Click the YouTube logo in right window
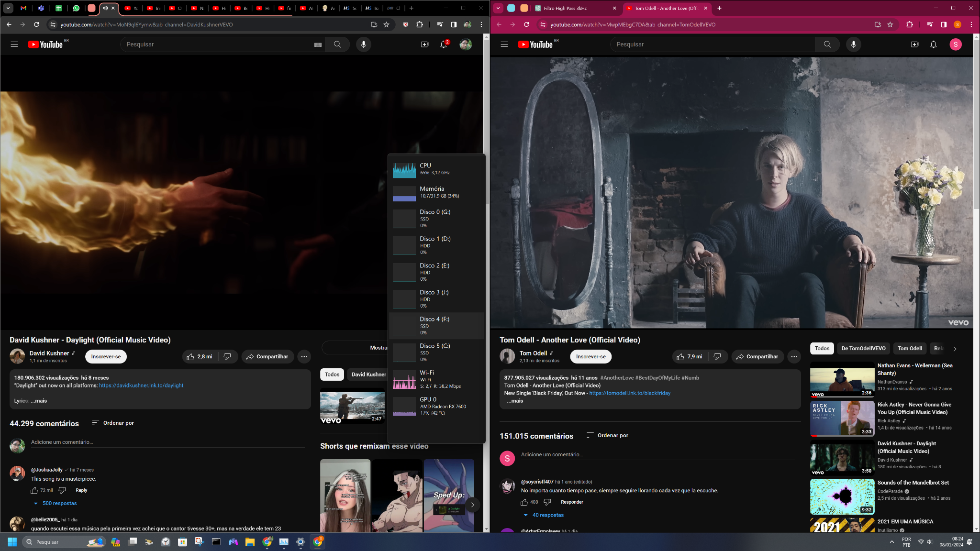980x551 pixels. click(535, 44)
